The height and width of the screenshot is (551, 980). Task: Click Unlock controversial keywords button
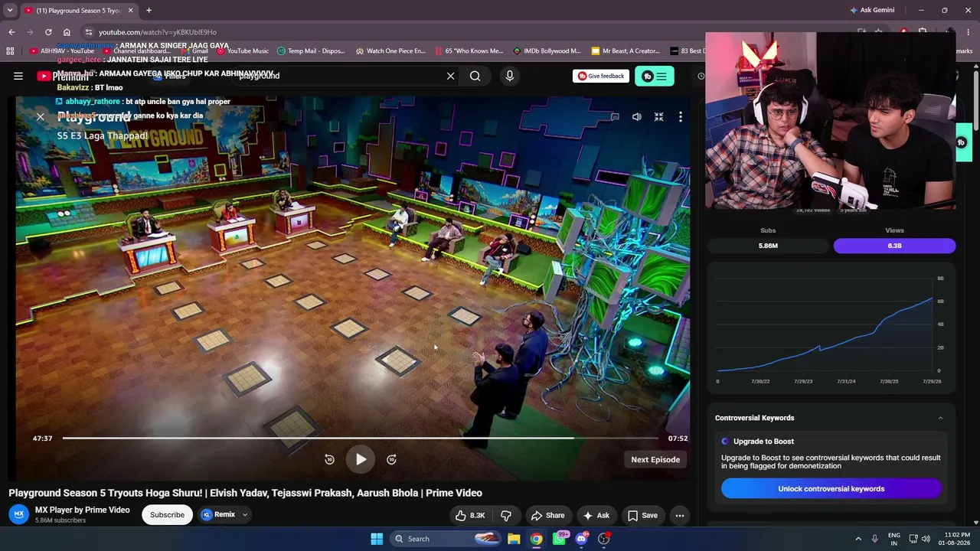(831, 488)
